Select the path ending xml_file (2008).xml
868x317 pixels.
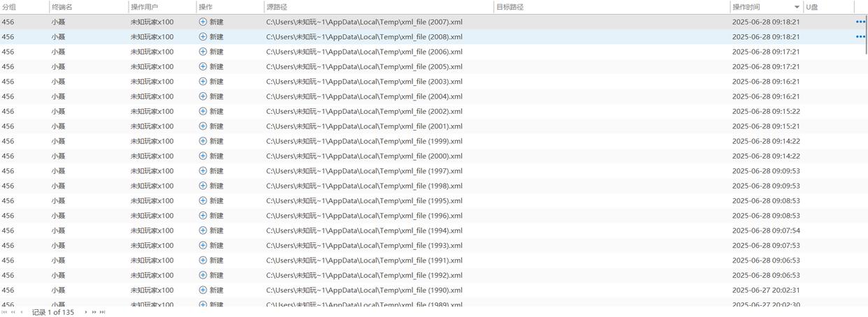(x=364, y=36)
